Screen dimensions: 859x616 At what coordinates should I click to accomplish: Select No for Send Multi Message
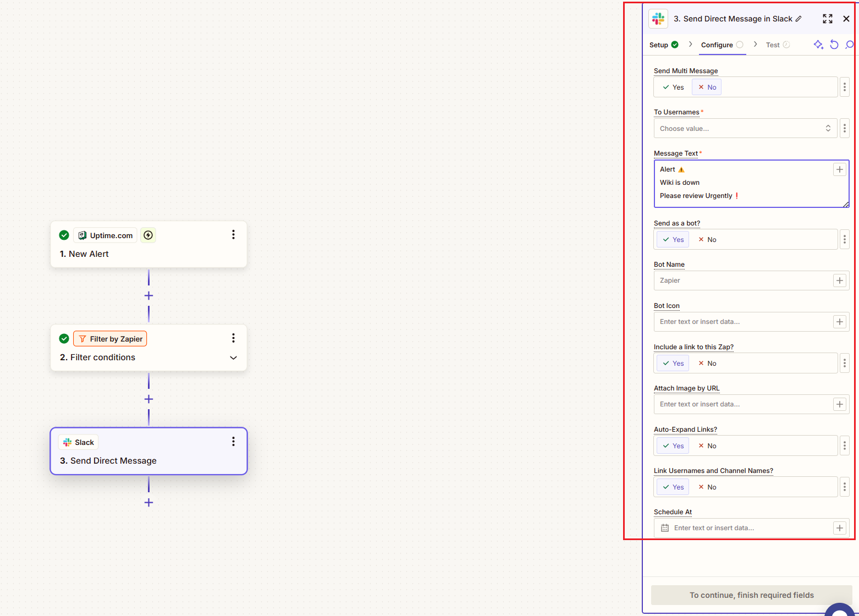click(x=707, y=87)
